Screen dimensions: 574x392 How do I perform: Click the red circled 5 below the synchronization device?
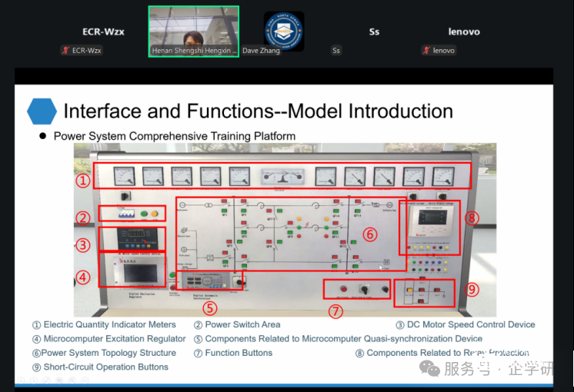[x=209, y=307]
